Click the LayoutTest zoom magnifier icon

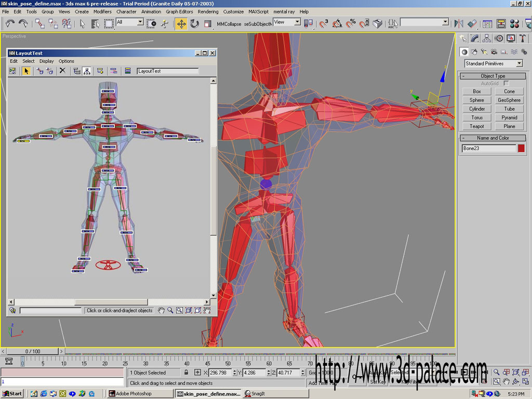pos(170,310)
